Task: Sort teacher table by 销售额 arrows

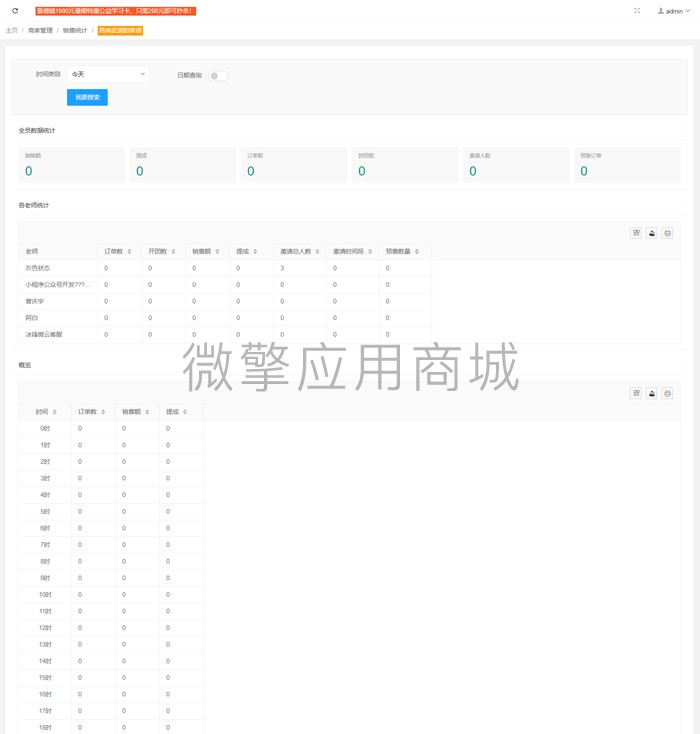Action: point(217,252)
